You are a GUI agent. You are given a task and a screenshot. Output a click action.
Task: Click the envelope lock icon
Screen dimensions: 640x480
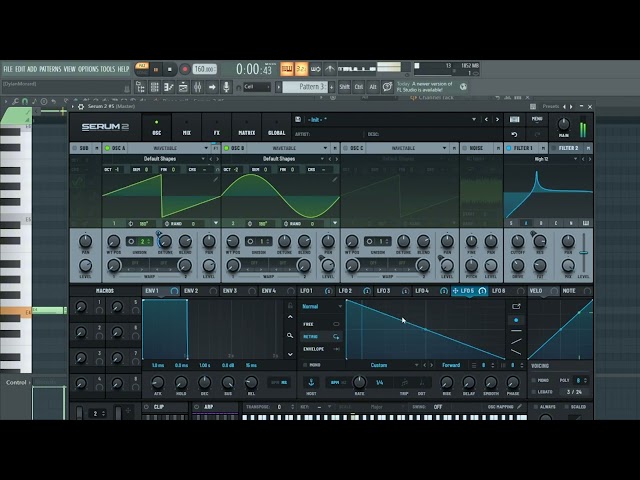pyautogui.click(x=290, y=305)
